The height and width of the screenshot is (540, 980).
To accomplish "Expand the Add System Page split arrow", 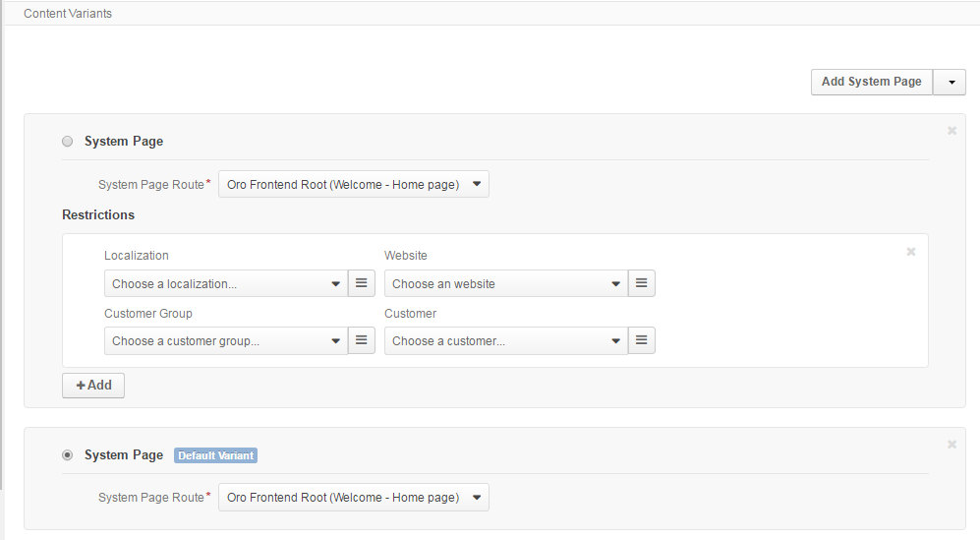I will [x=950, y=82].
